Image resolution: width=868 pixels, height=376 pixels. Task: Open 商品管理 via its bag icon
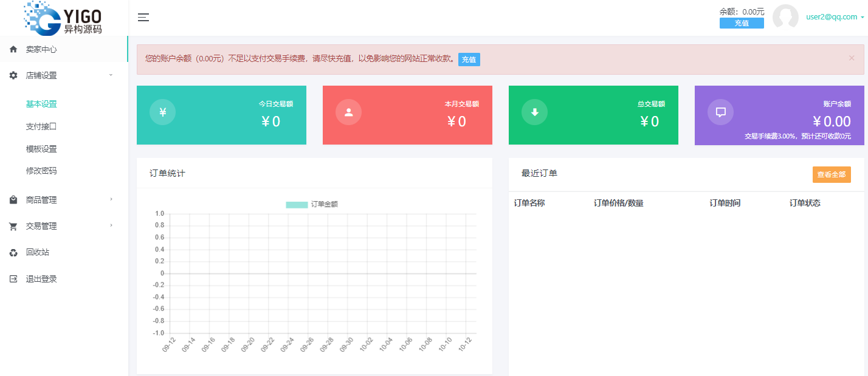tap(12, 199)
